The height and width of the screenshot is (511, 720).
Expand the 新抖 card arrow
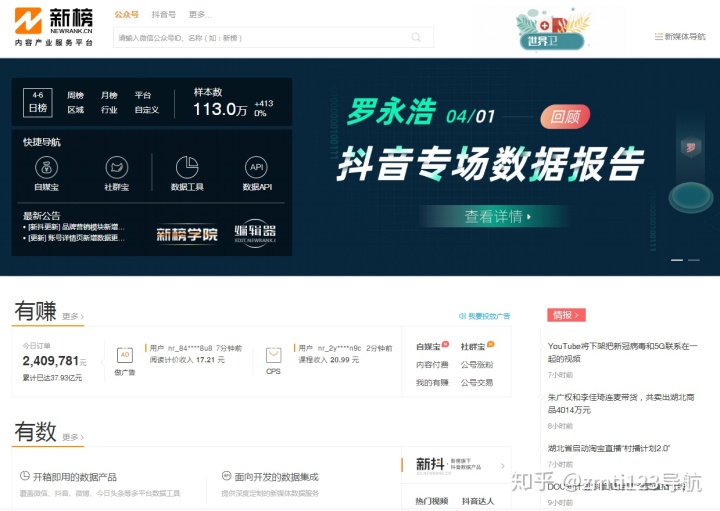coord(503,466)
